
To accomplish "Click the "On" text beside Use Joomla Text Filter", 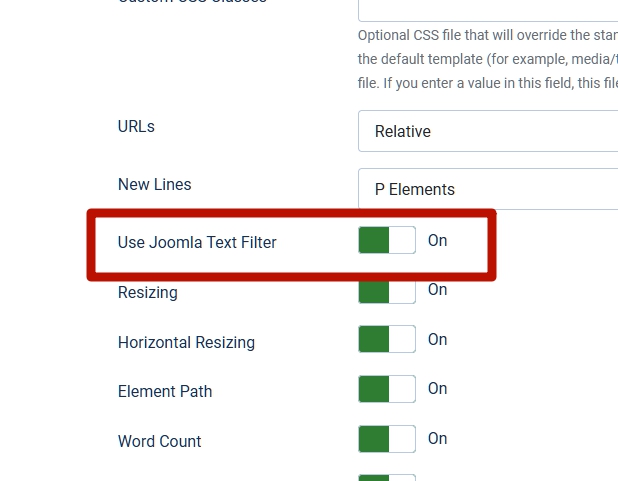I will point(437,241).
